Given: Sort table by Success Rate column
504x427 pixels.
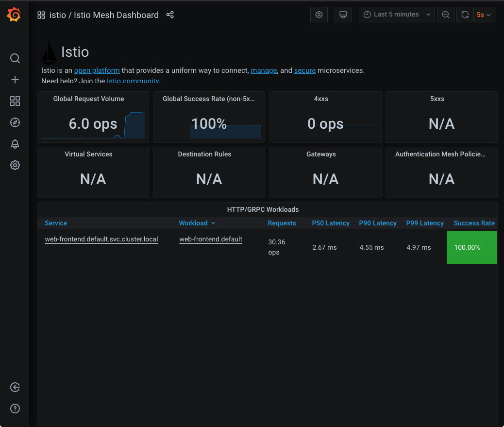Looking at the screenshot, I should coord(474,223).
